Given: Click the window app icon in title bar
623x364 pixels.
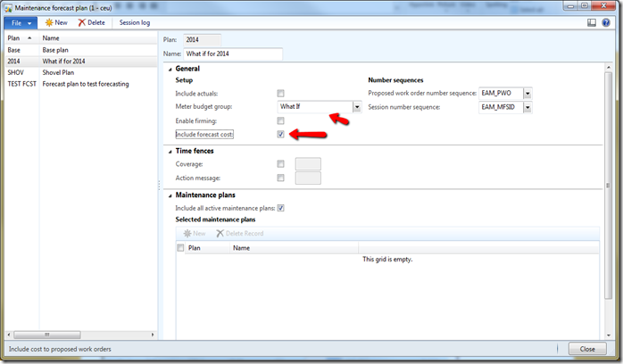Looking at the screenshot, I should pyautogui.click(x=8, y=8).
